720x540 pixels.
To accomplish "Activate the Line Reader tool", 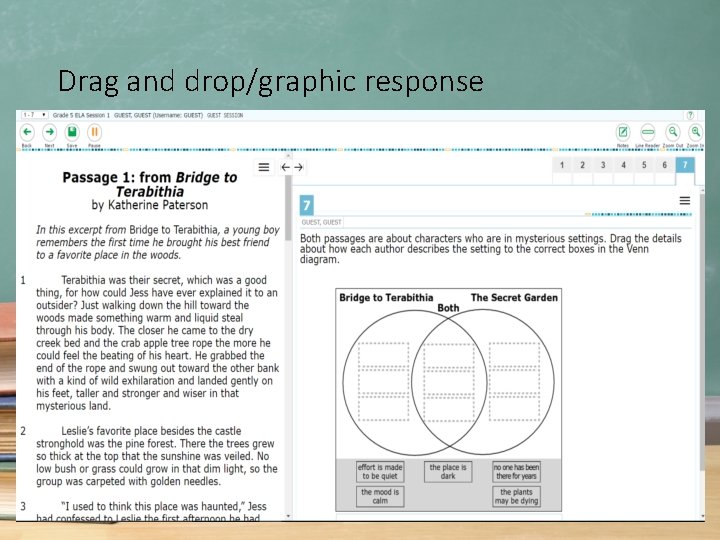I will [x=647, y=132].
